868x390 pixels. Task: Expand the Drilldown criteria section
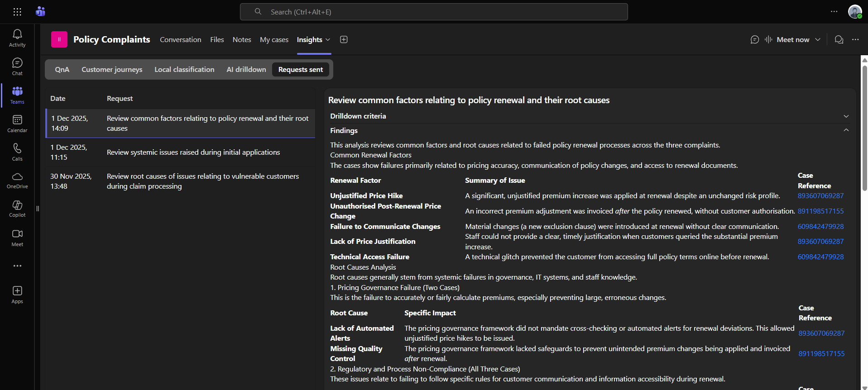point(846,116)
